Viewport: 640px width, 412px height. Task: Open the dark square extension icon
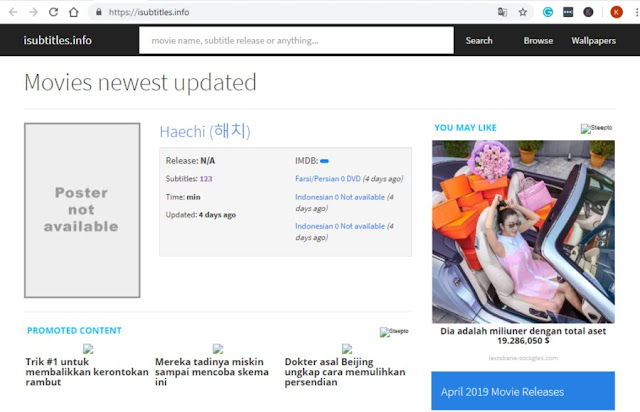click(x=568, y=12)
